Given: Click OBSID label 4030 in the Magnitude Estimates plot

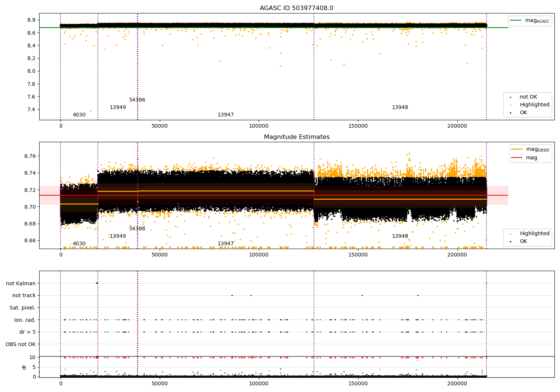Looking at the screenshot, I should pos(79,244).
